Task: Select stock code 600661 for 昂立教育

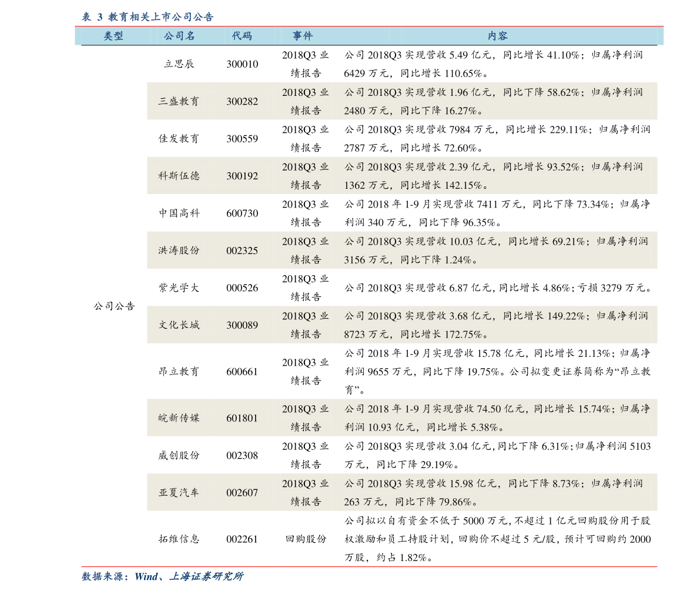Action: click(x=242, y=372)
